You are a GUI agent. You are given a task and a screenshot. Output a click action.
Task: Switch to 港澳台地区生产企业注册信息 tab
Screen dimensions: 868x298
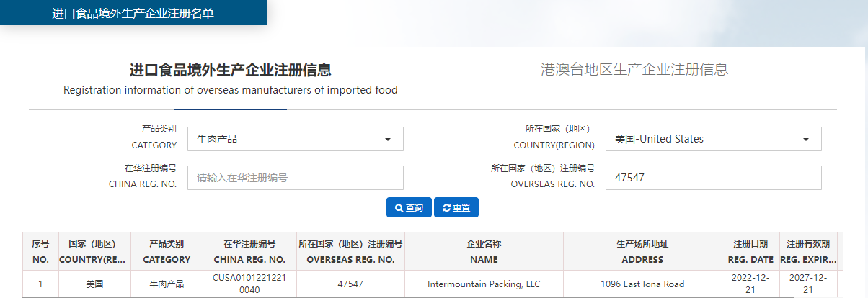pyautogui.click(x=634, y=69)
